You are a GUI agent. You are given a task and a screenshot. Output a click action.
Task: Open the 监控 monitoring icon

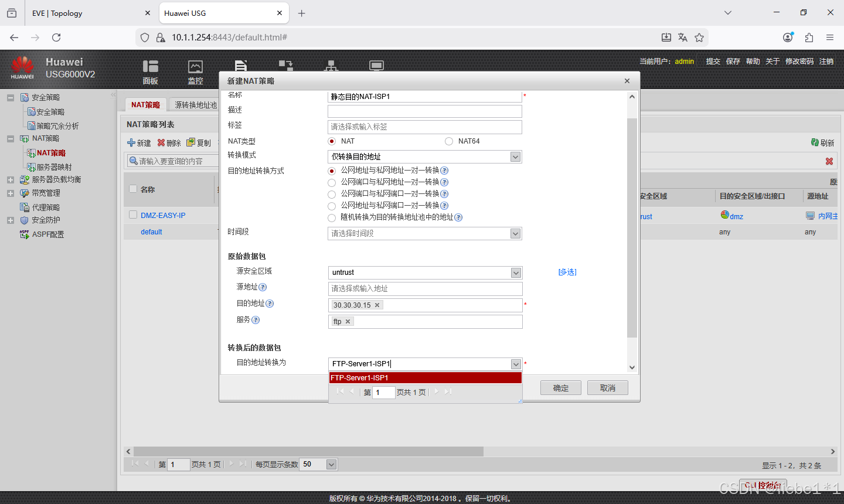(x=195, y=69)
